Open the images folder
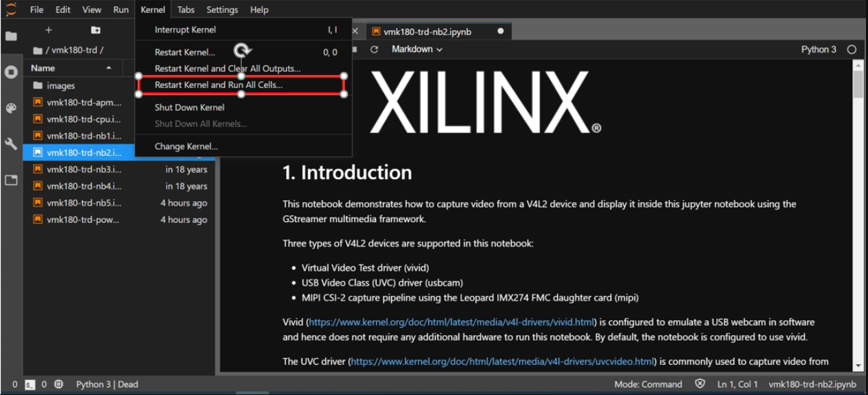The image size is (868, 395). click(119, 86)
